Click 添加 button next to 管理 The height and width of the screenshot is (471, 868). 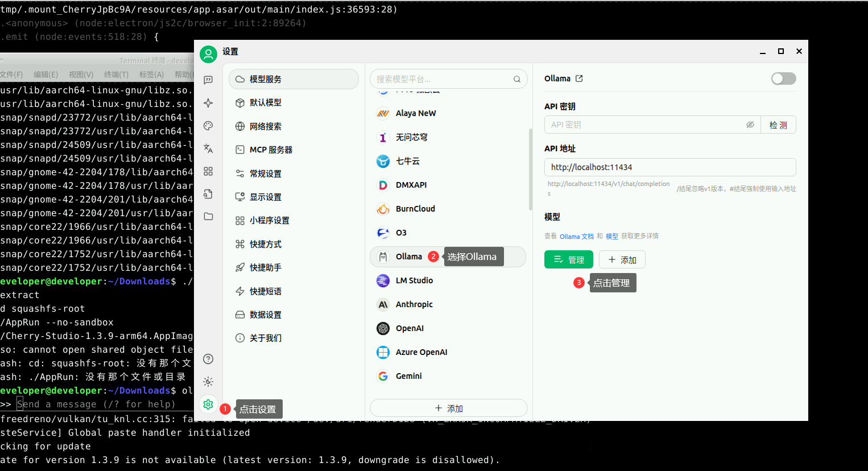click(x=622, y=259)
